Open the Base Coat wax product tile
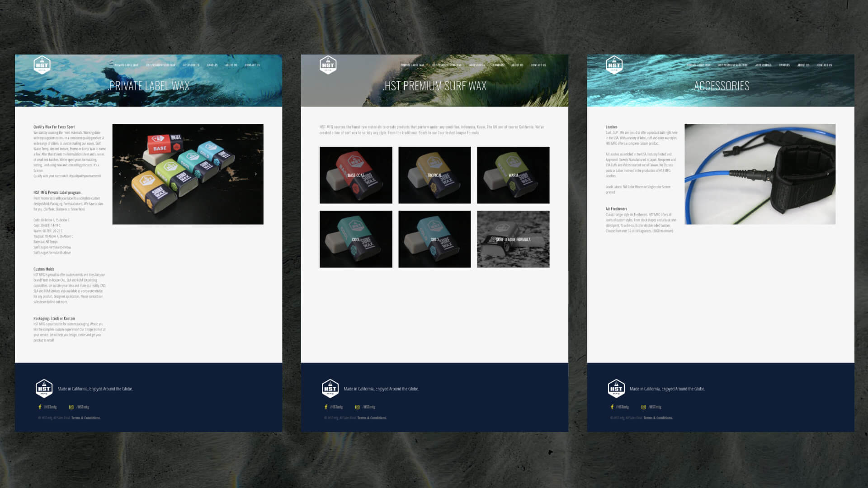This screenshot has height=488, width=868. 356,175
